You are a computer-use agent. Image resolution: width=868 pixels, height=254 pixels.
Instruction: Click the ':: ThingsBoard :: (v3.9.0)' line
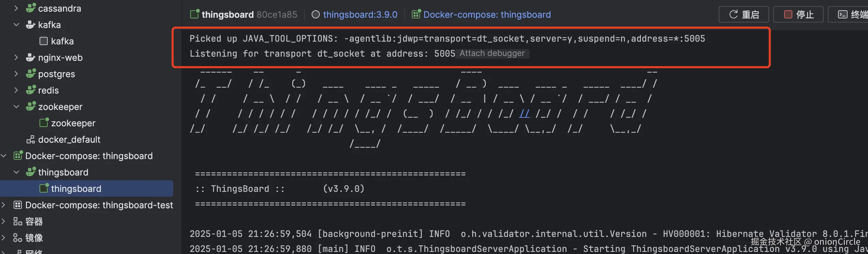click(280, 188)
